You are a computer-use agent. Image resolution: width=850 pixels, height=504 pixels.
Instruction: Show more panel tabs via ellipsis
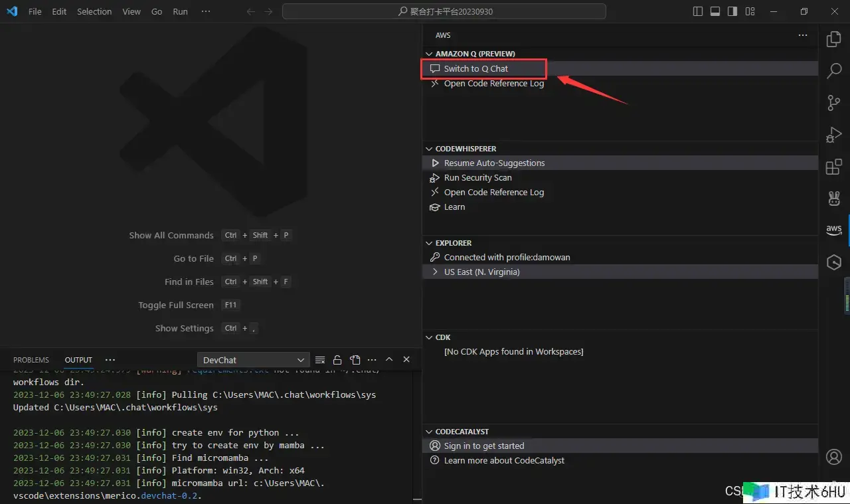pos(110,360)
